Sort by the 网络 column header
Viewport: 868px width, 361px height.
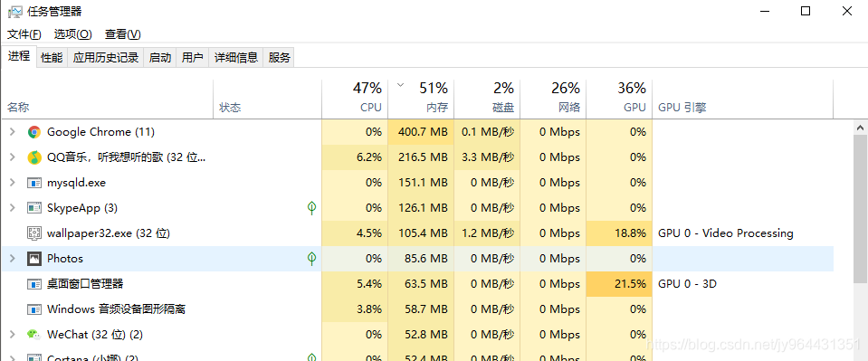(x=553, y=100)
